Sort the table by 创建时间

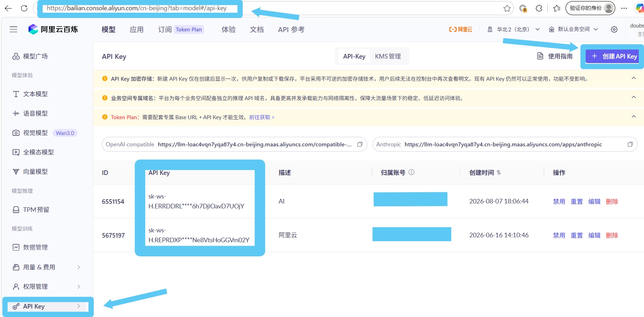(x=499, y=172)
